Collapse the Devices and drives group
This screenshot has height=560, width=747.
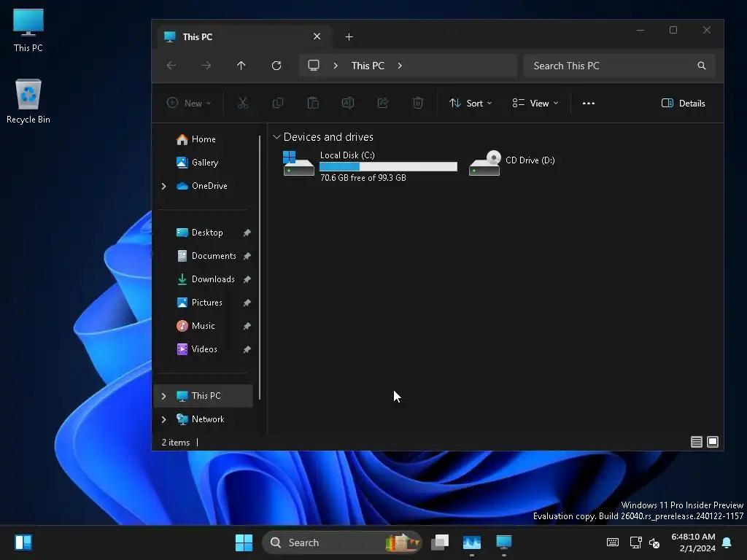coord(276,137)
